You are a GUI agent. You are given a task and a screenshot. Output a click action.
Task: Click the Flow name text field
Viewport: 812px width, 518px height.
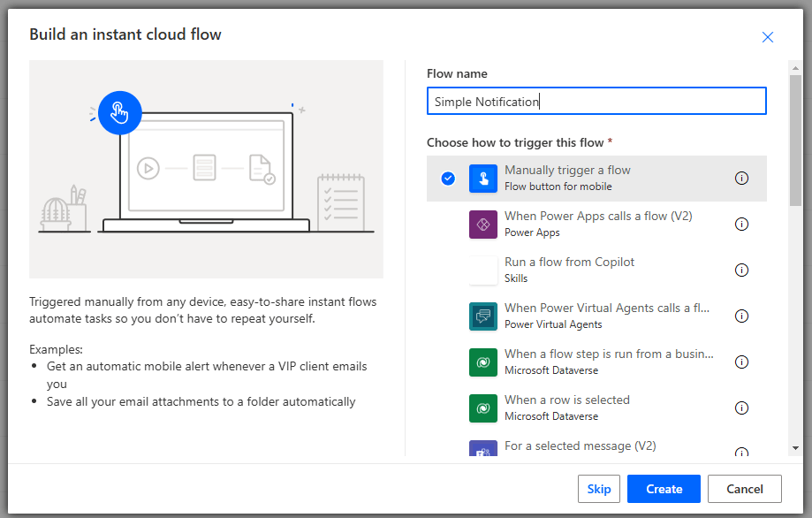[x=596, y=102]
